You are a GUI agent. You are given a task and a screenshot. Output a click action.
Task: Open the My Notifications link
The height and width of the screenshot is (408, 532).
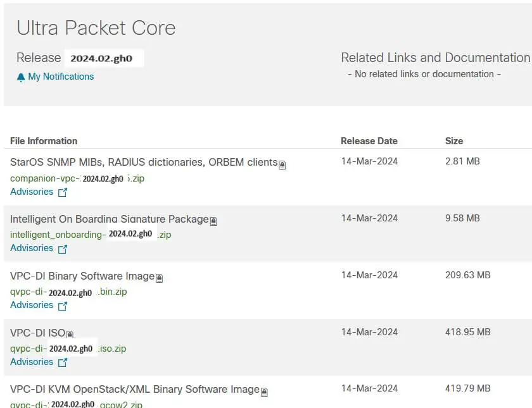[x=61, y=77]
